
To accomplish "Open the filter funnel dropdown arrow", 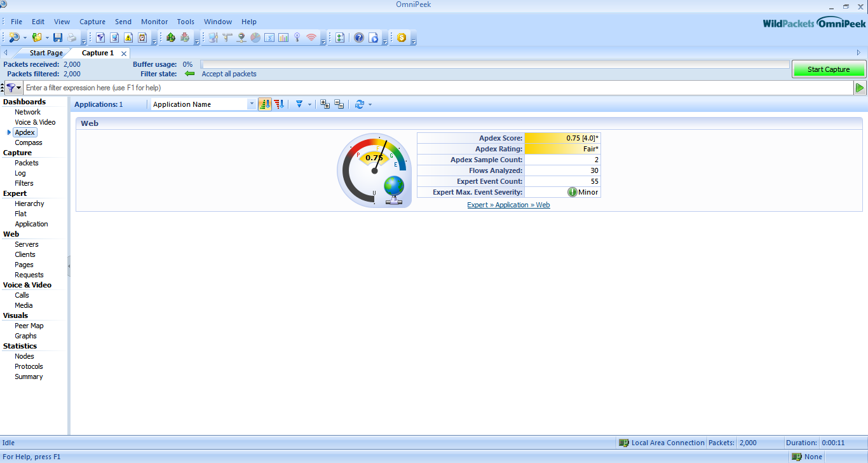I will [309, 104].
